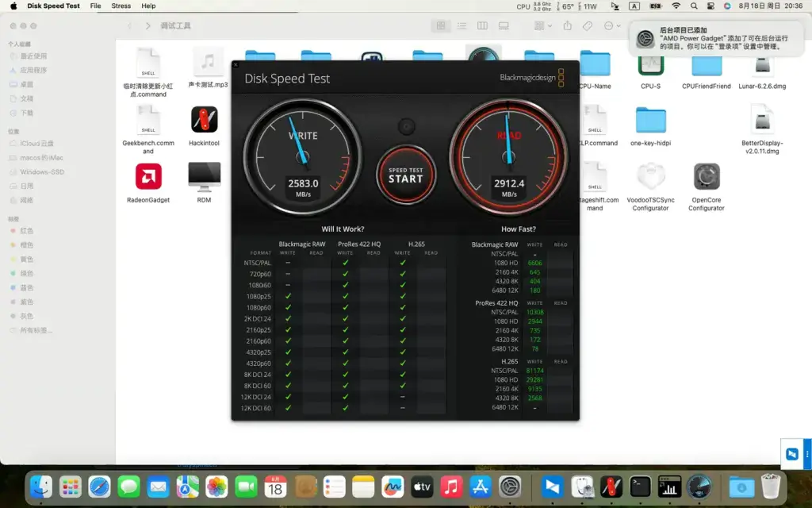Switch Finder to list view
Screen dimensions: 812x508
462,25
